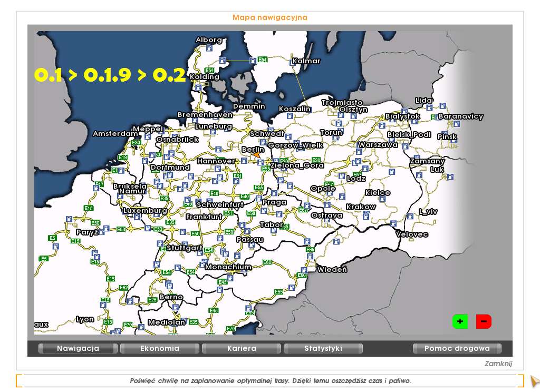
Task: Click the green plus zoom-in button
Action: (x=460, y=321)
